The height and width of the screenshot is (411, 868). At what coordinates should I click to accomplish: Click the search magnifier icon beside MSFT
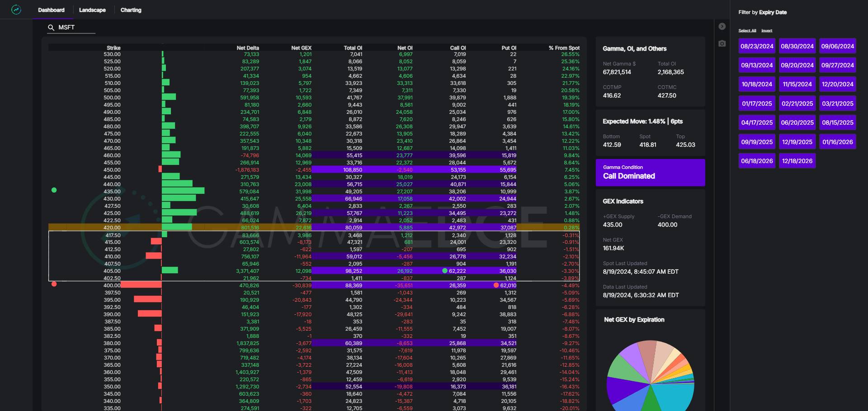tap(51, 28)
